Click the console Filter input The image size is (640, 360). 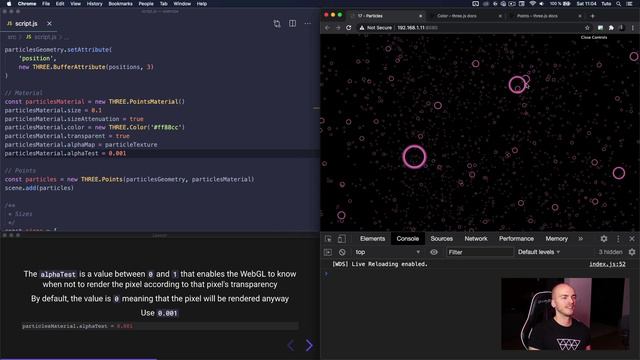pyautogui.click(x=479, y=252)
